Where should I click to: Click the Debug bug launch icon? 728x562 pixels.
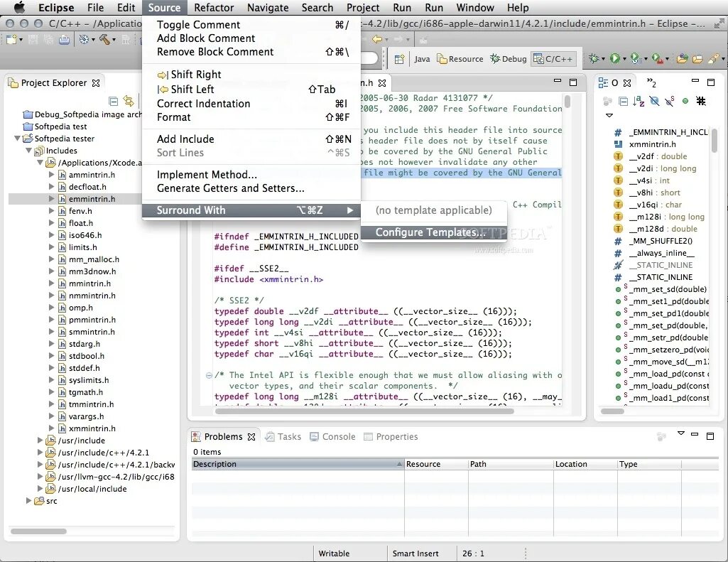pyautogui.click(x=594, y=58)
